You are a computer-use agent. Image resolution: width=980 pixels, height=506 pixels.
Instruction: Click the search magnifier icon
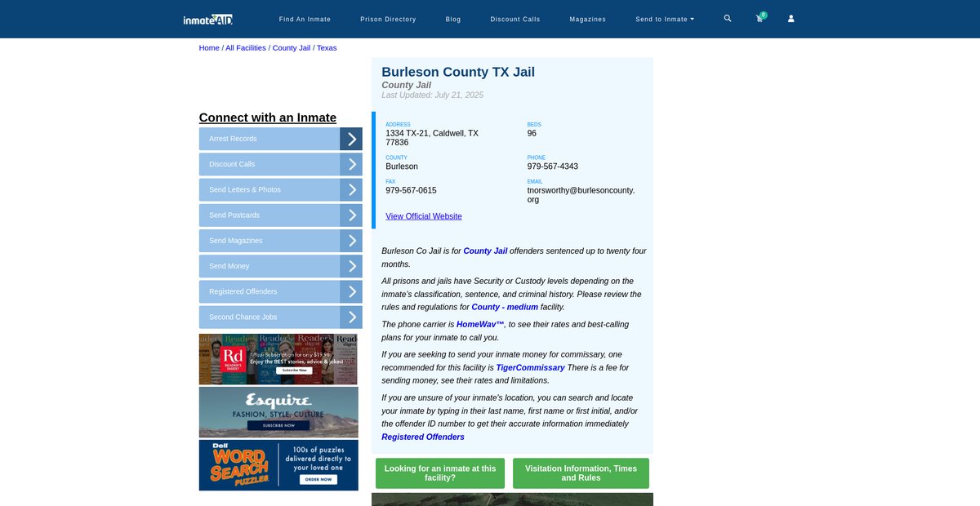[x=728, y=19]
